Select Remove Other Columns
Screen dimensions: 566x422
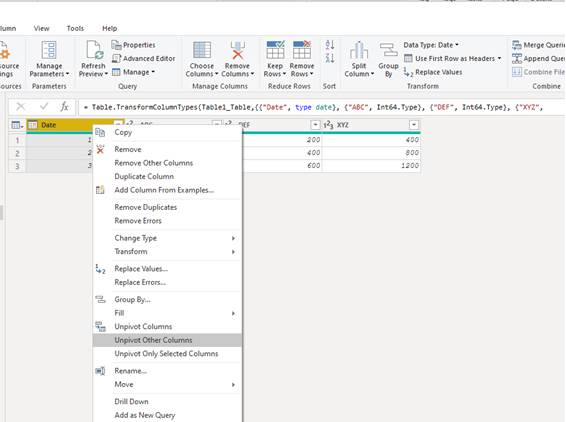click(x=167, y=163)
